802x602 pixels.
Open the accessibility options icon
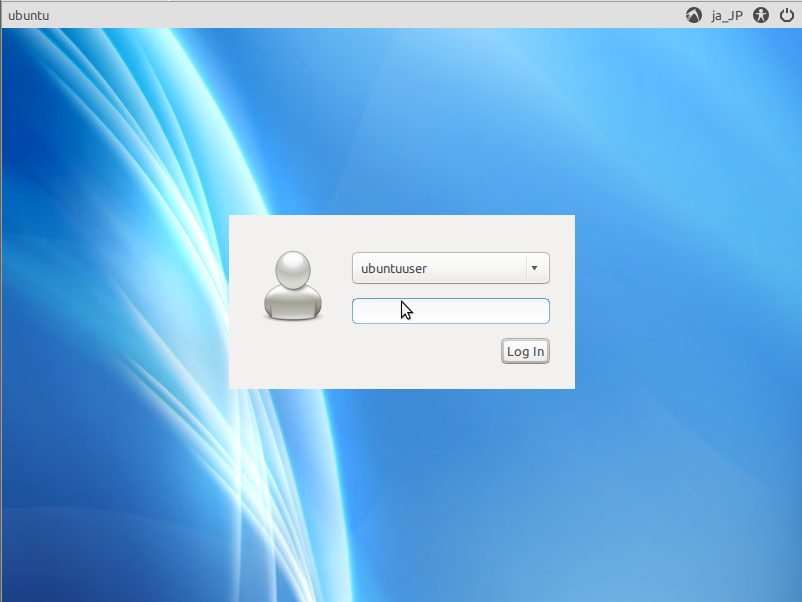(x=761, y=15)
